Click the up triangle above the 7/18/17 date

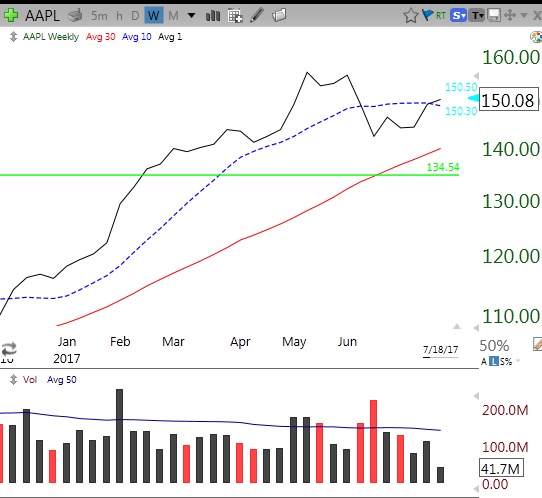point(457,326)
